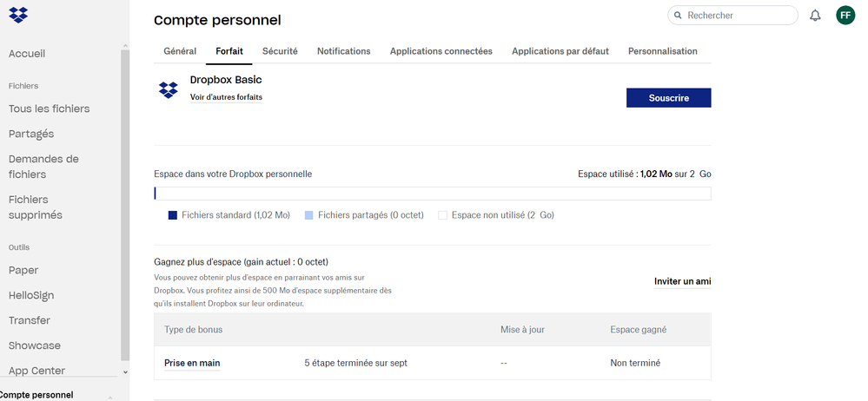Open the Voir d'autres forfaits link

(226, 97)
